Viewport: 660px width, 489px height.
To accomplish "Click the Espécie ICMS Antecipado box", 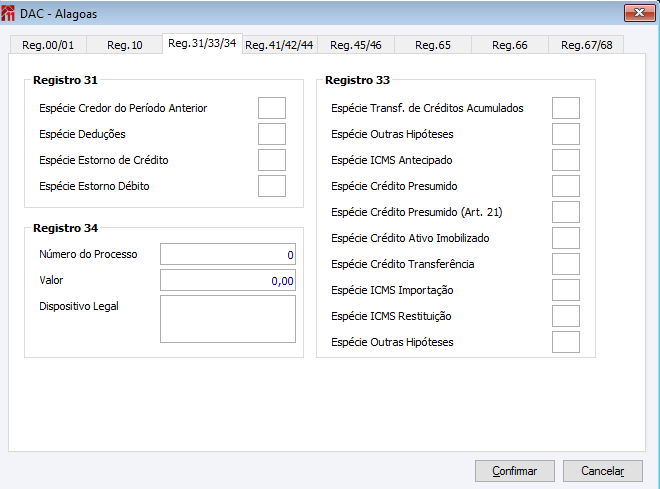I will tap(566, 160).
